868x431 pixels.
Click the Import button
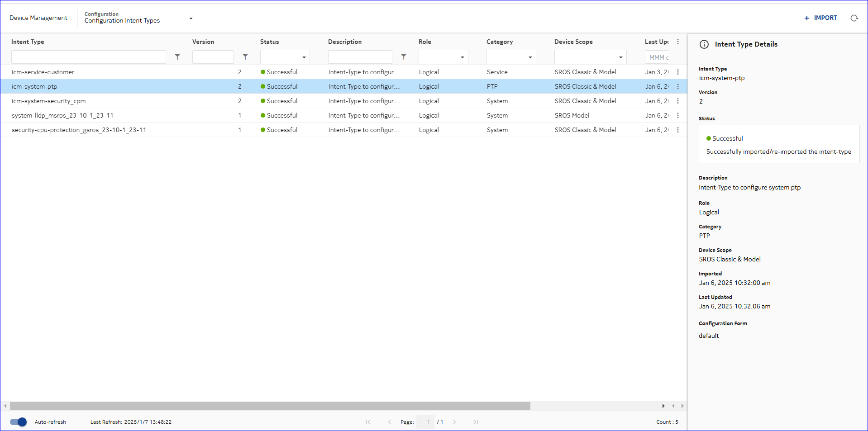point(820,18)
